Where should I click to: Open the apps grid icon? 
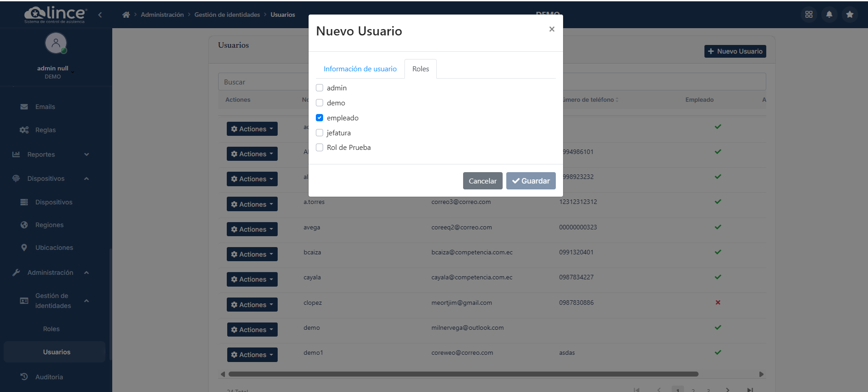[809, 15]
